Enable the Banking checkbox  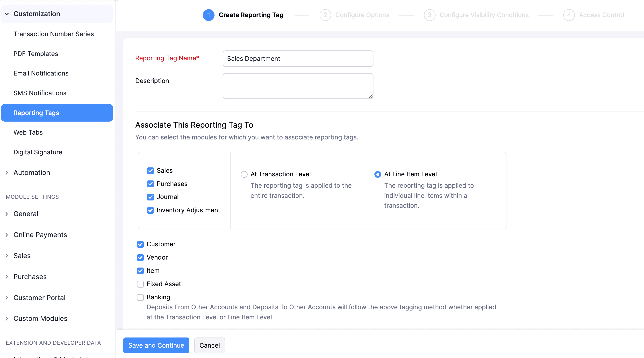point(140,297)
